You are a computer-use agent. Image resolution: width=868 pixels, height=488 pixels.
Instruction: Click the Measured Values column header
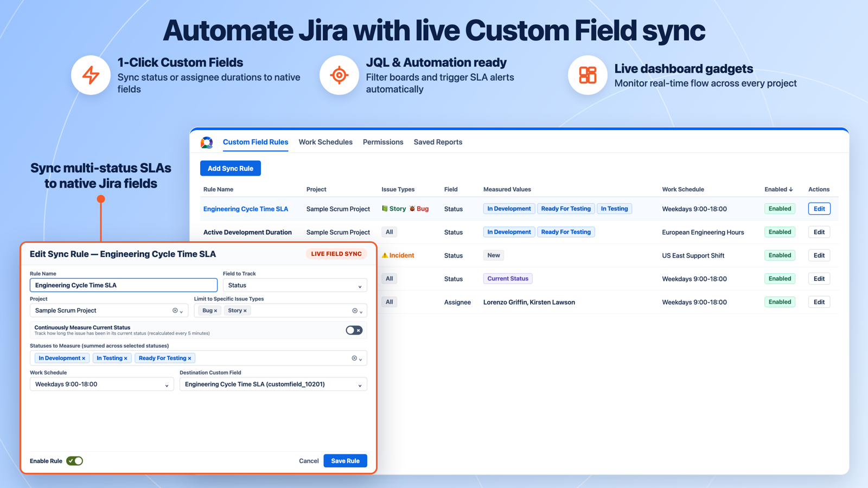click(x=507, y=189)
